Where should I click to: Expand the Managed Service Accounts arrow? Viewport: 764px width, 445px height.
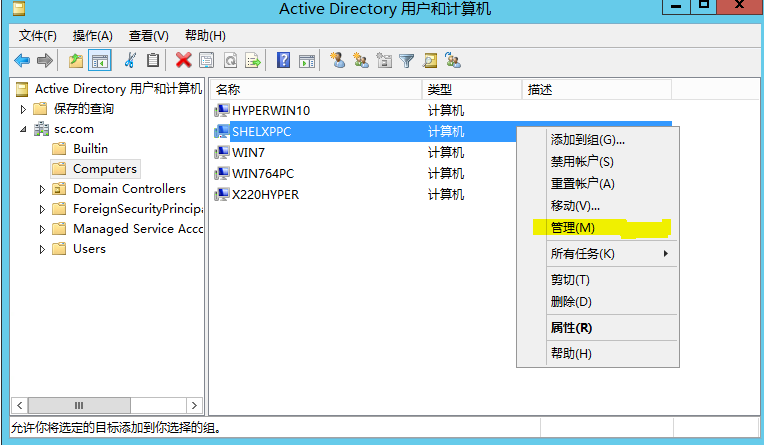pos(42,229)
